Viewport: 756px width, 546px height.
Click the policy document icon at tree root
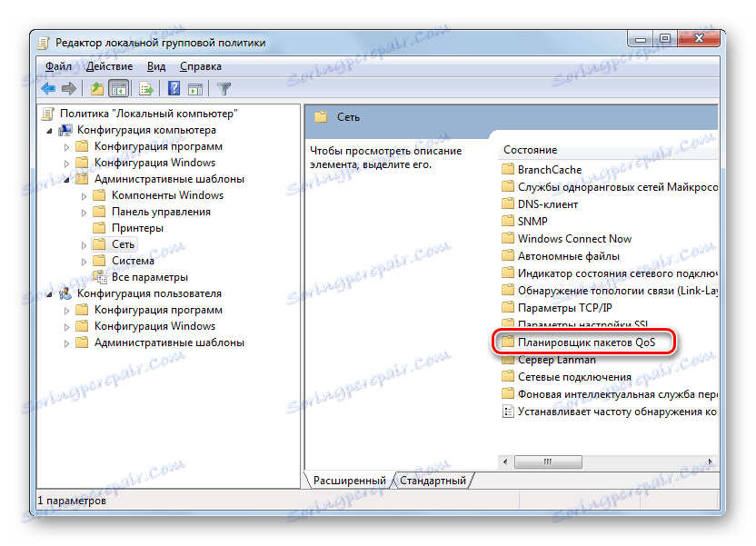[48, 114]
